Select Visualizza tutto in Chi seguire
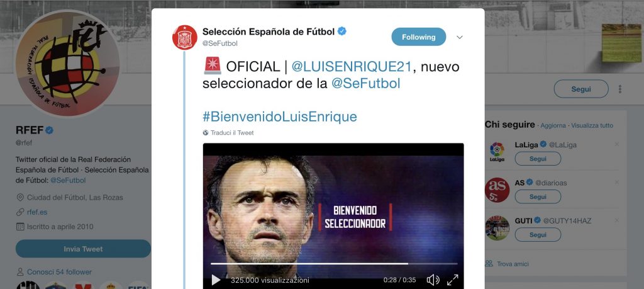 [x=592, y=125]
